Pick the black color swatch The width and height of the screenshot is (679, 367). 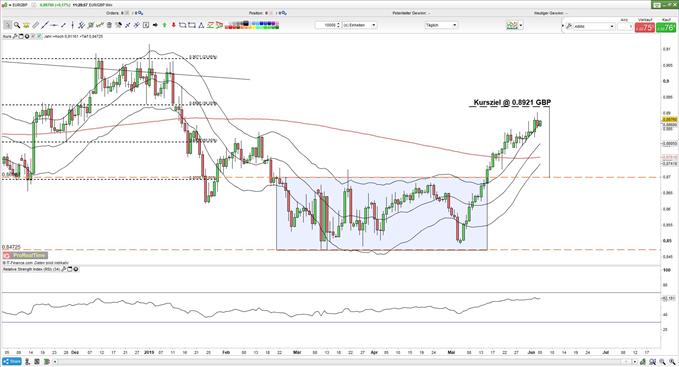point(246,23)
